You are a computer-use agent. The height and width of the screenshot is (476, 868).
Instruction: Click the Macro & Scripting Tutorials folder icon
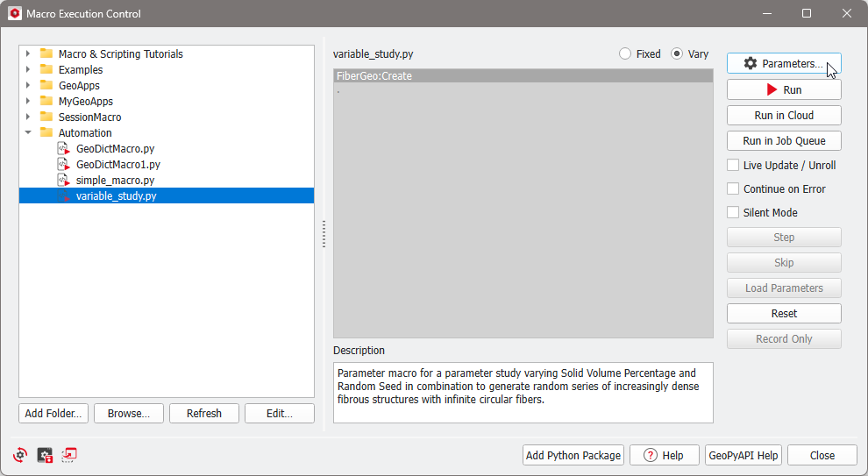[46, 53]
